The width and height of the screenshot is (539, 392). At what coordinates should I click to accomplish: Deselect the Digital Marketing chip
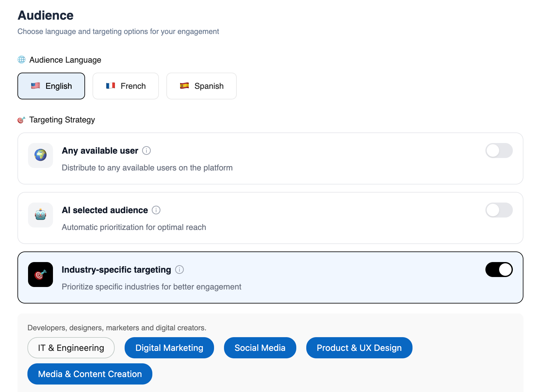(169, 348)
